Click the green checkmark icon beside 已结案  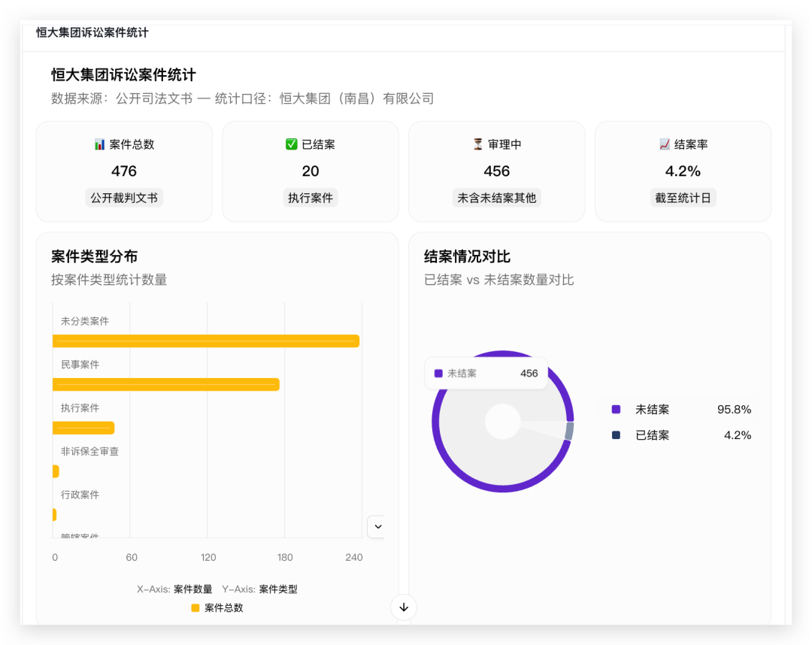coord(291,144)
